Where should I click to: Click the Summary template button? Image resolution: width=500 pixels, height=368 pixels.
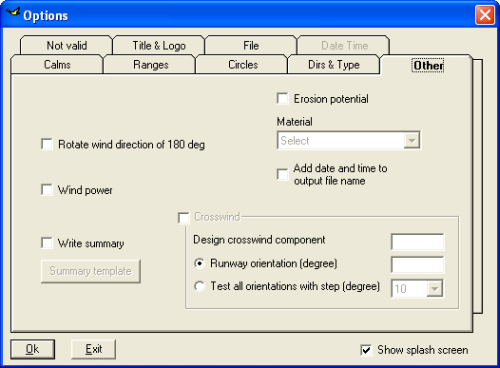click(x=91, y=271)
